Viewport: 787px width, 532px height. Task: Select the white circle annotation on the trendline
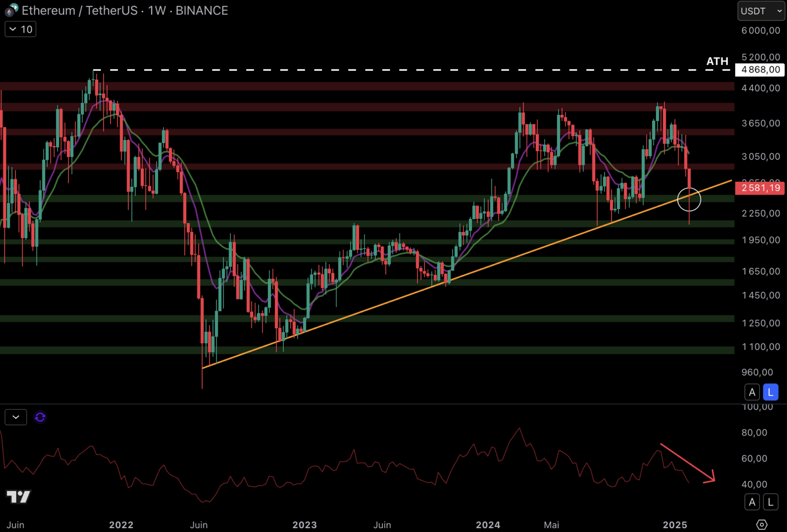689,199
